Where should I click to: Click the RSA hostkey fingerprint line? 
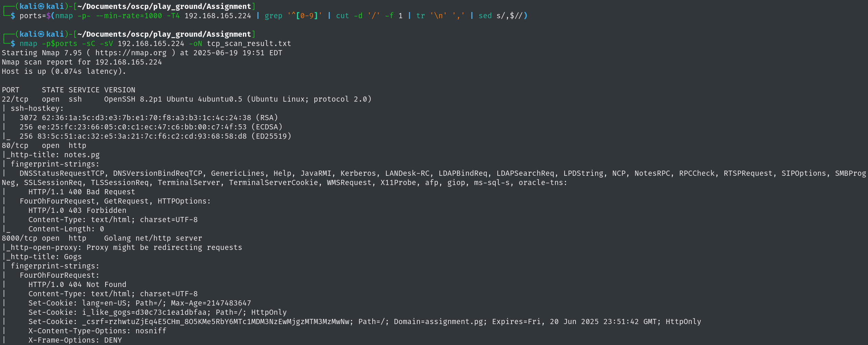tap(149, 118)
